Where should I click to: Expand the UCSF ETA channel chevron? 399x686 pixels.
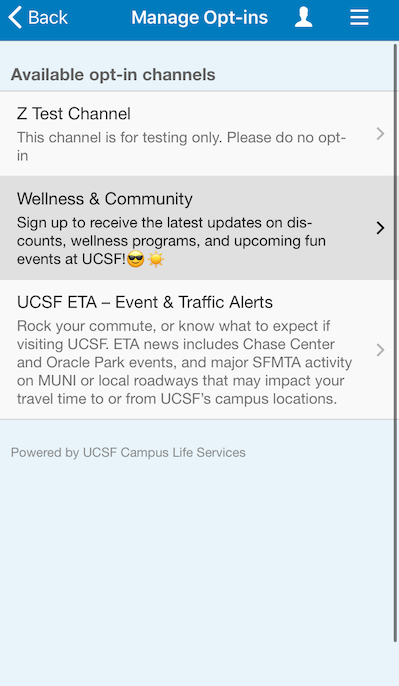coord(380,350)
